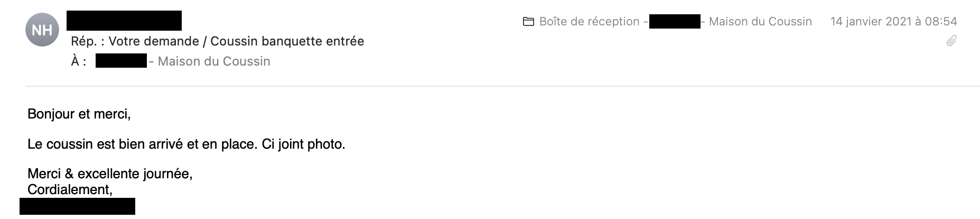Click the 'Maison du Coussin' recipient address text
The width and height of the screenshot is (980, 219).
214,61
